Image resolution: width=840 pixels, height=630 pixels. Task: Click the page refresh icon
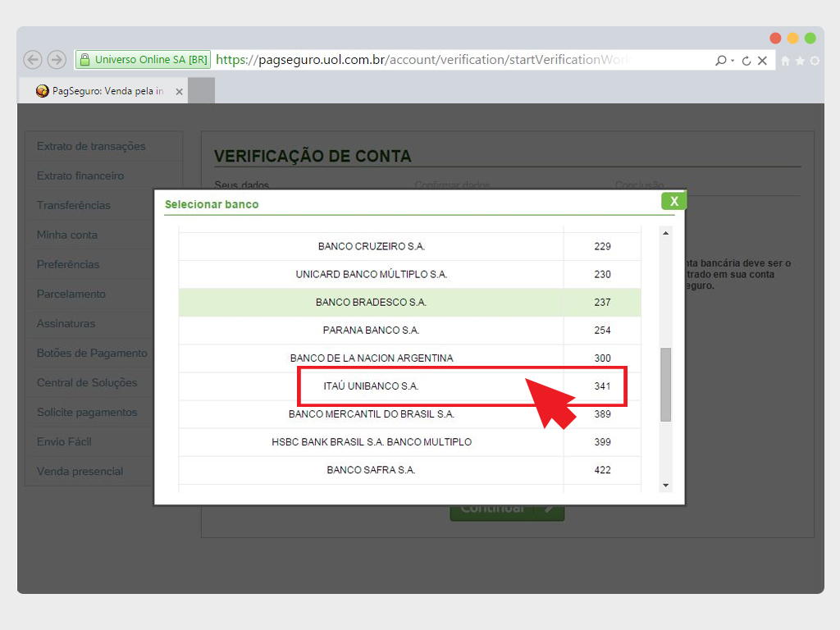click(x=746, y=61)
